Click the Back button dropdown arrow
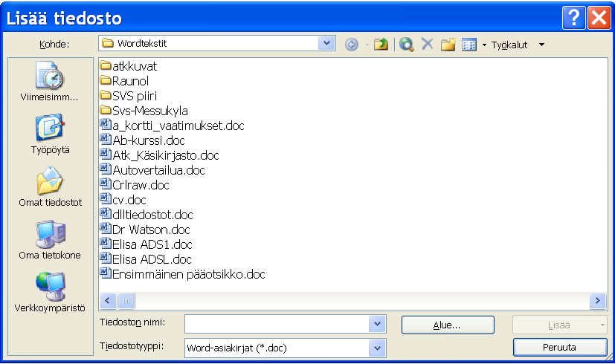Image resolution: width=615 pixels, height=364 pixels. pyautogui.click(x=367, y=45)
